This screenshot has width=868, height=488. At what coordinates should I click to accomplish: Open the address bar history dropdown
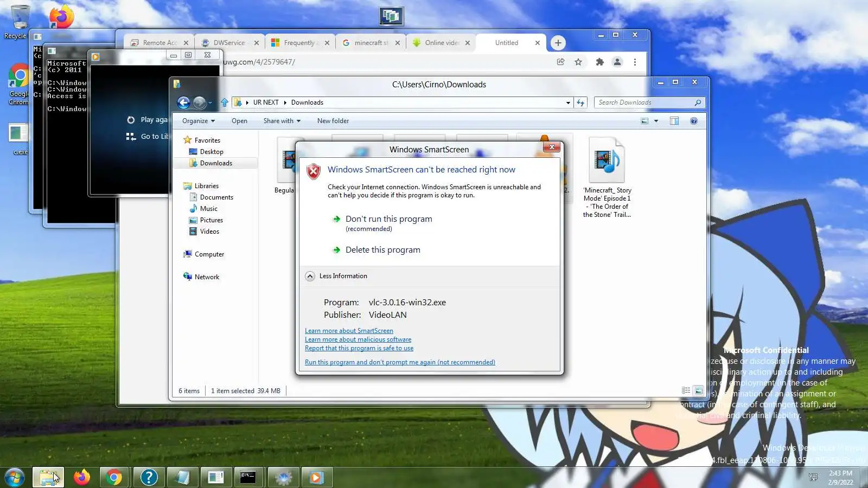[x=568, y=102]
